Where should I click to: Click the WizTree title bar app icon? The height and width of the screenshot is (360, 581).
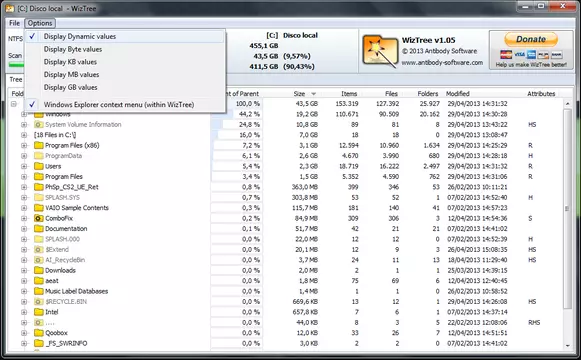tap(10, 8)
